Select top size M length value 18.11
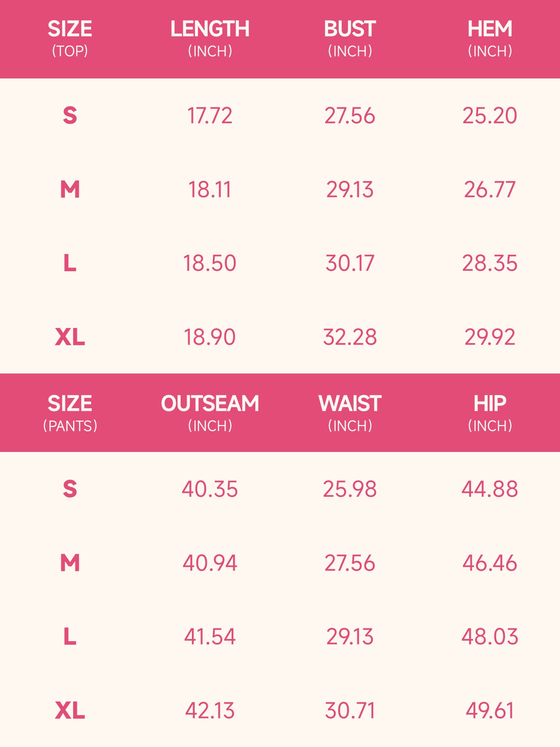Viewport: 560px width, 747px height. [x=210, y=189]
